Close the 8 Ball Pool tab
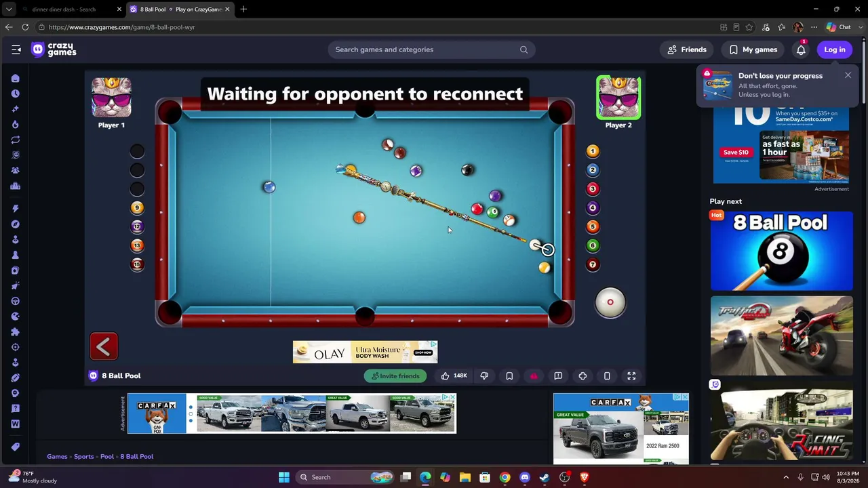 pyautogui.click(x=228, y=9)
